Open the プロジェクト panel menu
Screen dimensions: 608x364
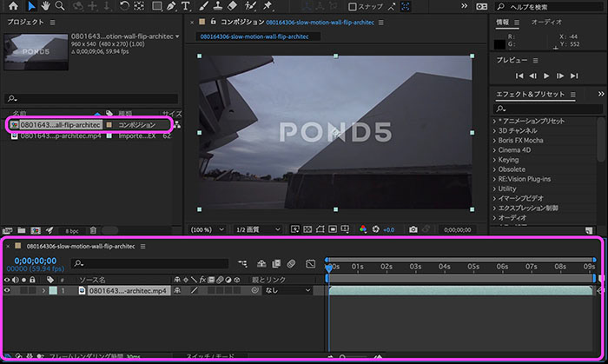[x=52, y=23]
